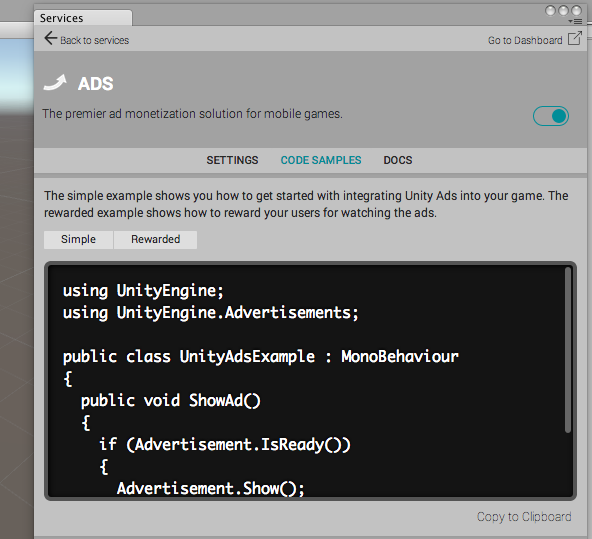The image size is (592, 539).
Task: Click 'Advertisement.Show();' code line
Action: [211, 488]
